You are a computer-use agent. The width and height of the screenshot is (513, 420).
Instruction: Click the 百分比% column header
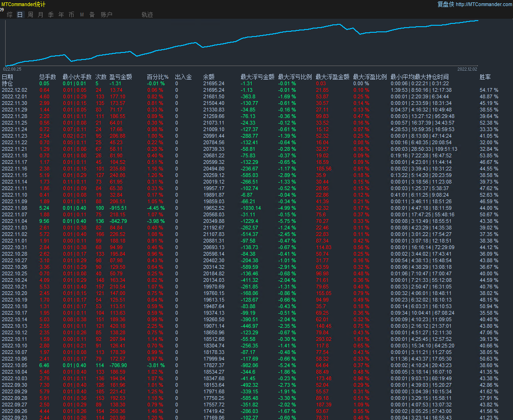point(158,77)
